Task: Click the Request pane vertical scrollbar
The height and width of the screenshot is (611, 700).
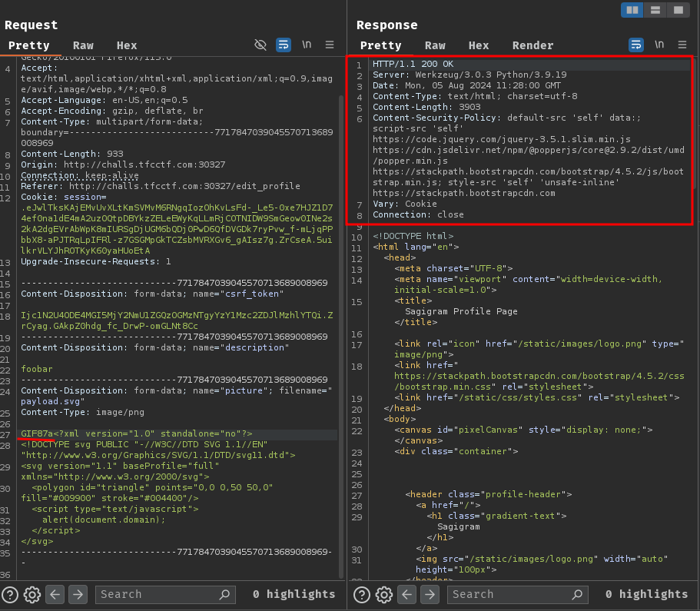Action: pos(341,335)
